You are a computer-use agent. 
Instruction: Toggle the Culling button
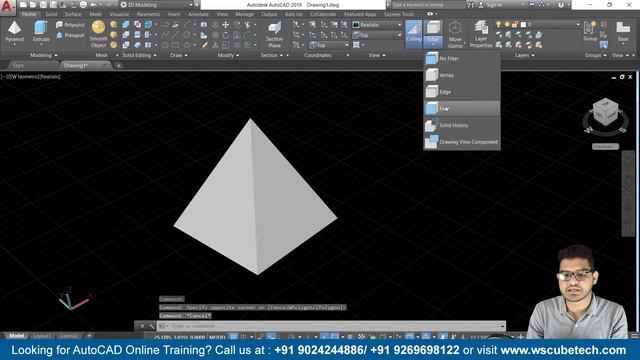(x=413, y=33)
